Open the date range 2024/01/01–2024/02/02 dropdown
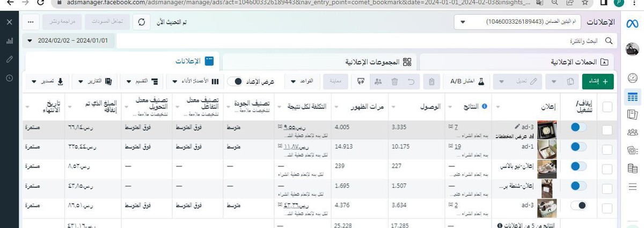Viewport: 644px width, 228px height. tap(68, 41)
